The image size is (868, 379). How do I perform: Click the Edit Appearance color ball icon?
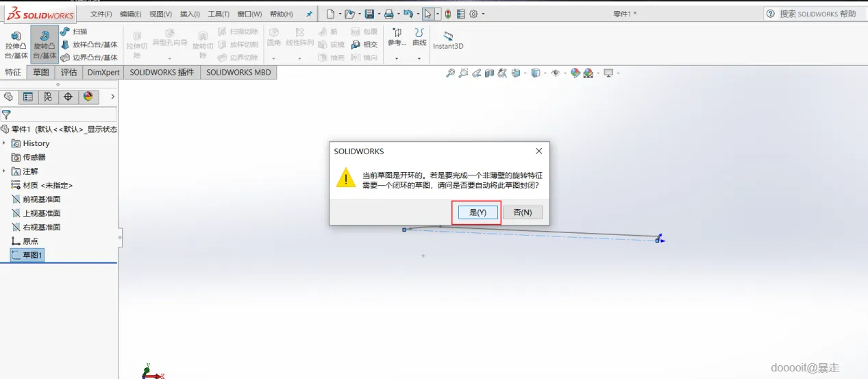click(575, 73)
